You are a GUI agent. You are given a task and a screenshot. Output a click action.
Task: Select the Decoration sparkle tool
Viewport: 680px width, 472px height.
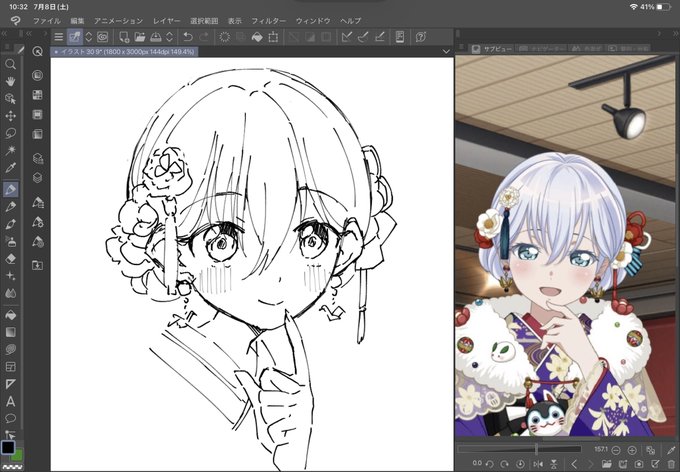(10, 276)
